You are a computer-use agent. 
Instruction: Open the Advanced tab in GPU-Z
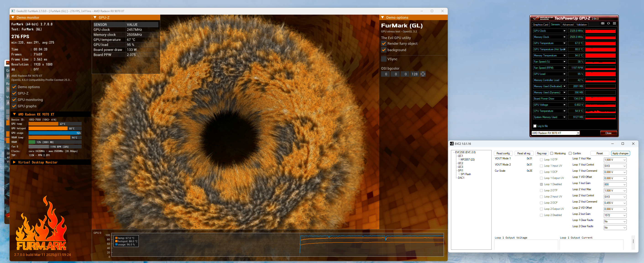[x=568, y=24]
